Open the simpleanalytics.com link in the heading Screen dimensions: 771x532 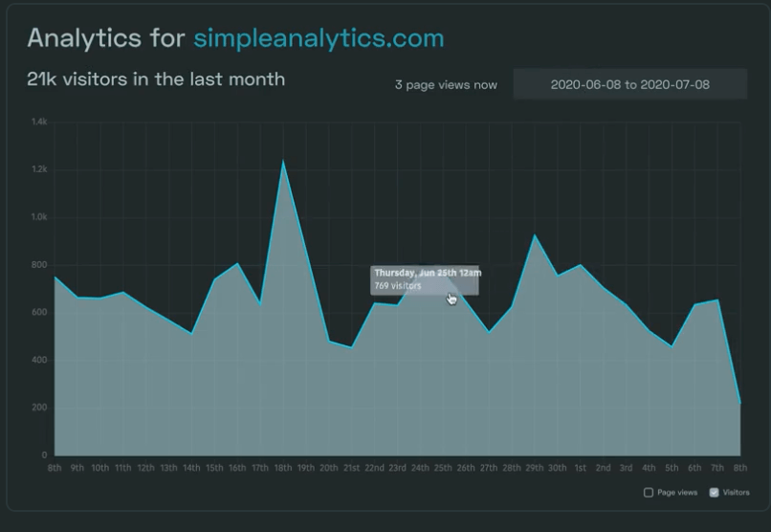[x=319, y=38]
